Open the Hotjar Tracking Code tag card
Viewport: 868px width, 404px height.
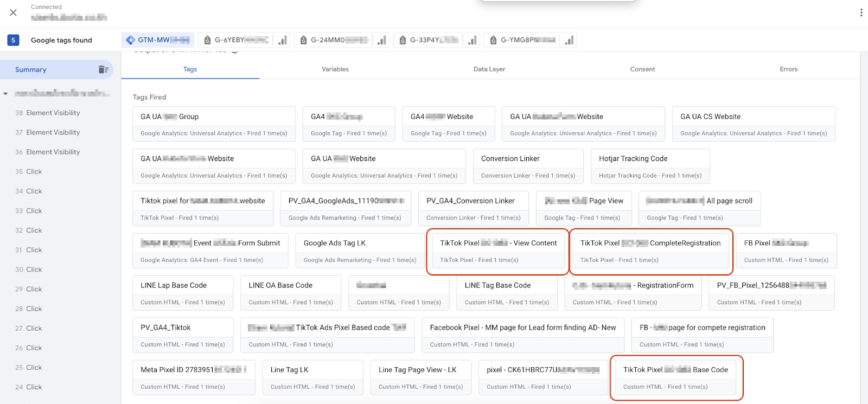(650, 166)
